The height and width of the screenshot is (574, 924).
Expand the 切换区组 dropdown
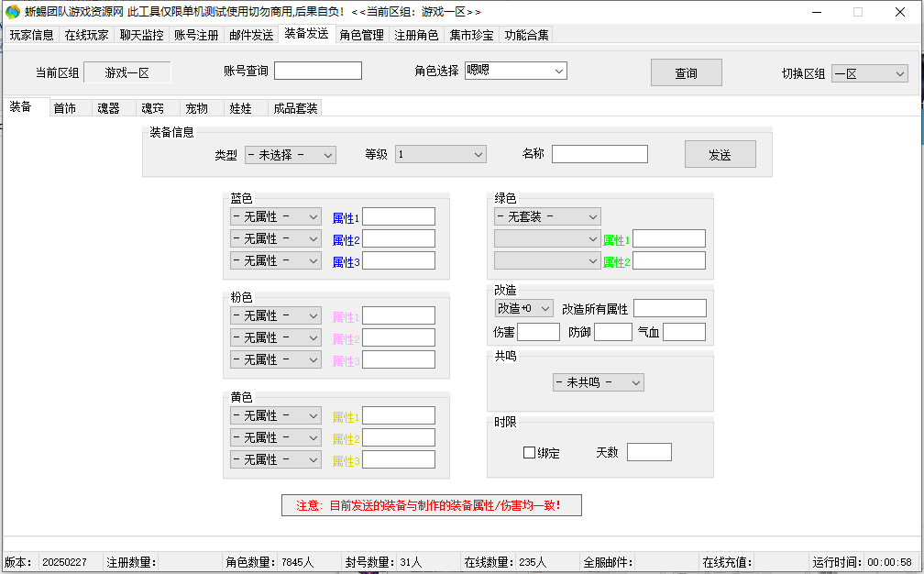[x=869, y=73]
